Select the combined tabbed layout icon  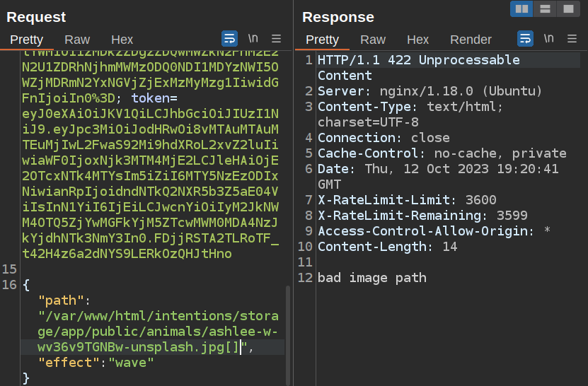click(567, 9)
